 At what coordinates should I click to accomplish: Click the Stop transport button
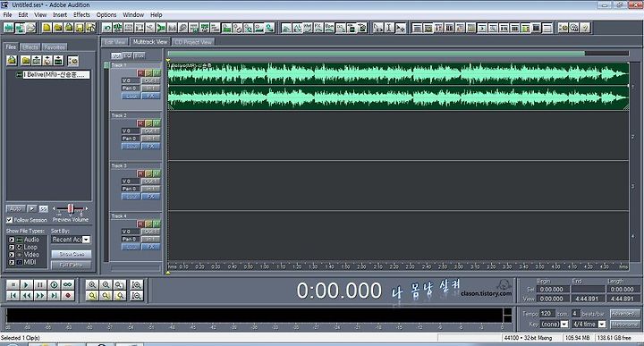13,284
